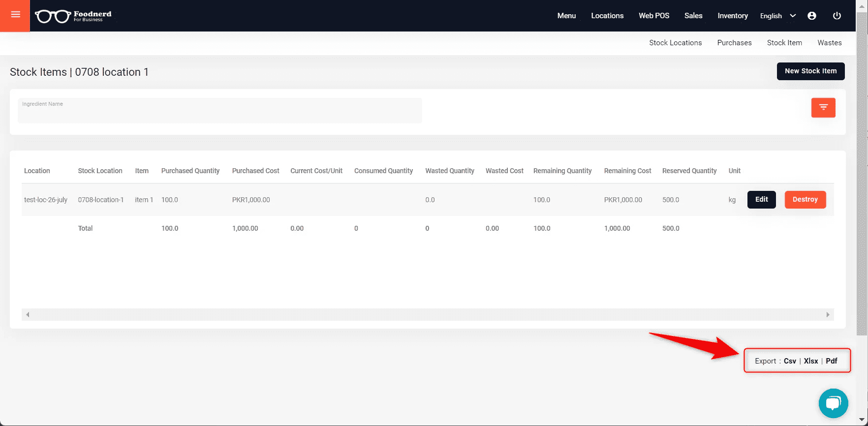868x426 pixels.
Task: Click the Unit column header
Action: coord(734,171)
